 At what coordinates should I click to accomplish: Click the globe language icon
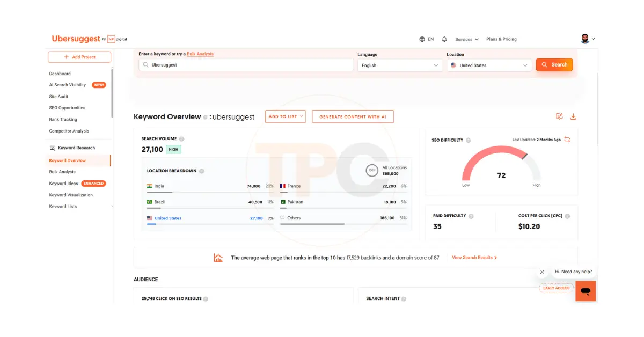pos(422,39)
